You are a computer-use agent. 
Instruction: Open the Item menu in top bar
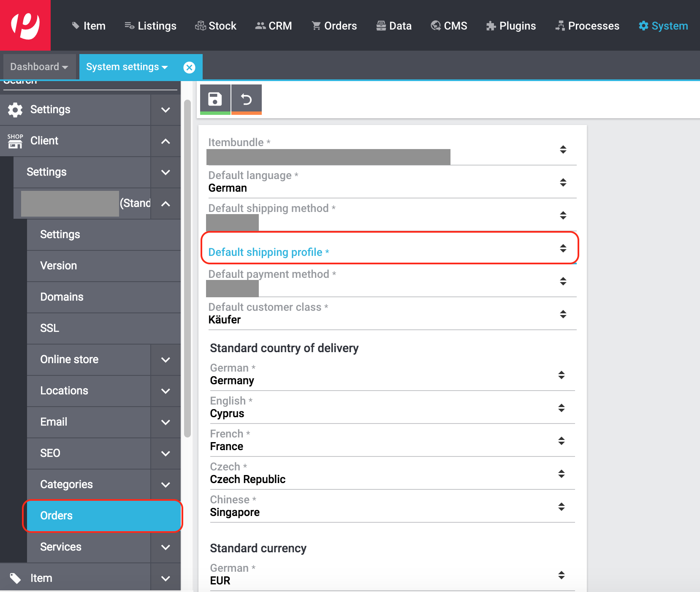coord(89,26)
